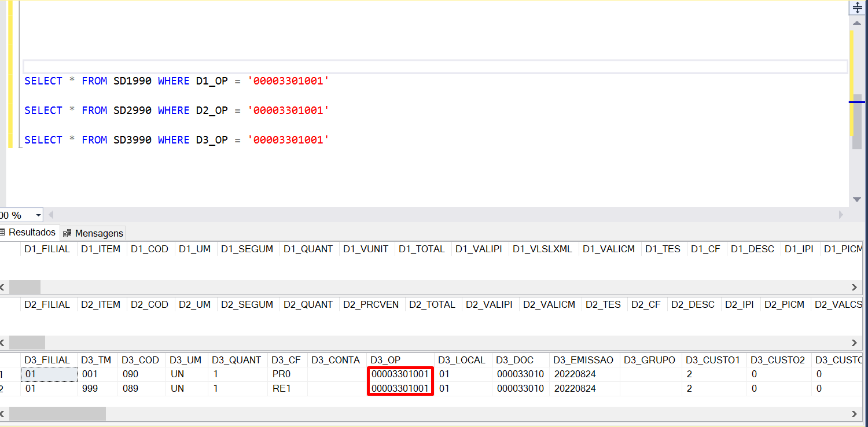
Task: Select the D3_CF cell showing PR0
Action: pos(287,374)
